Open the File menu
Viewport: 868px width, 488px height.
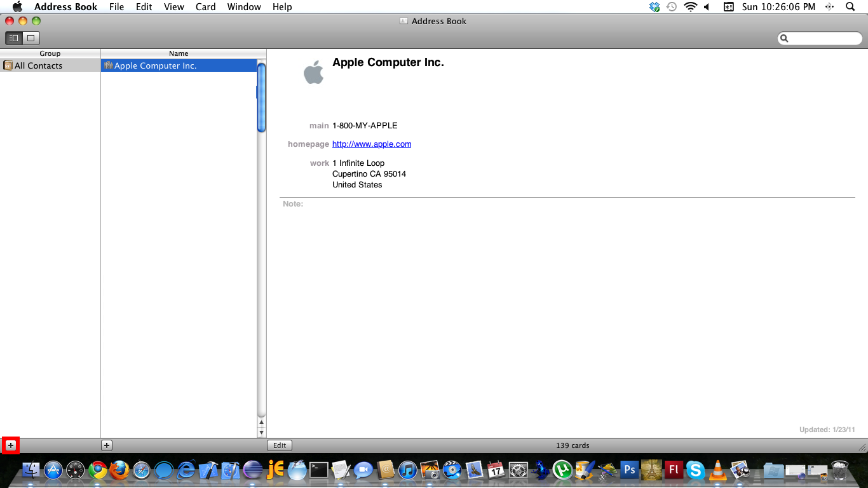tap(116, 7)
